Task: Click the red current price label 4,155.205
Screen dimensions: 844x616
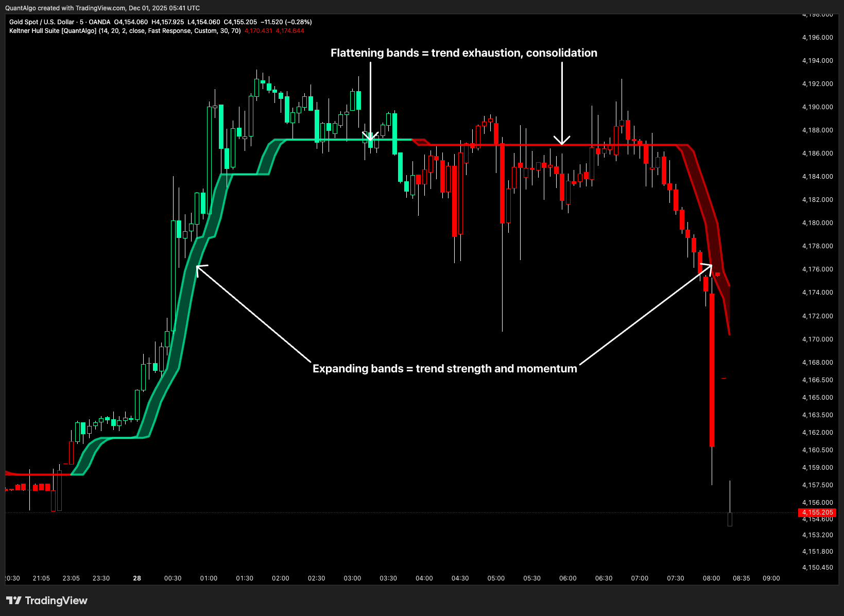Action: [x=817, y=512]
